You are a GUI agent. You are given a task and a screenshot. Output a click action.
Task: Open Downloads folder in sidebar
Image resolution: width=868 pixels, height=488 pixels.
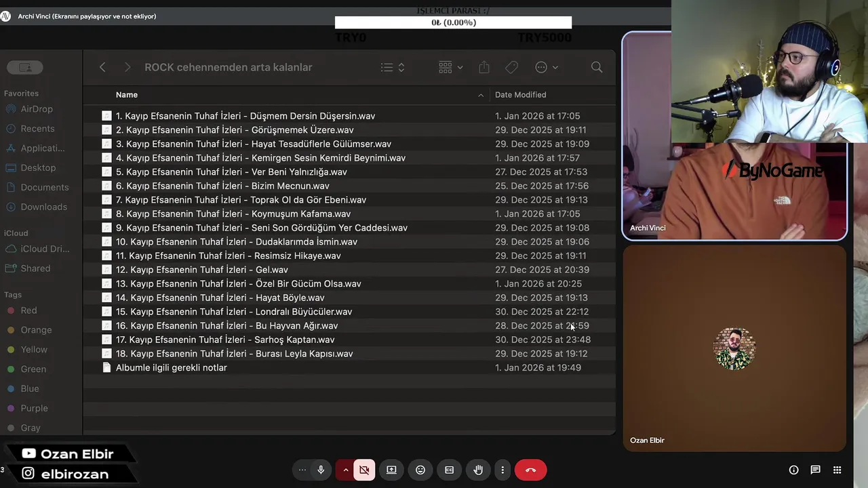tap(36, 207)
